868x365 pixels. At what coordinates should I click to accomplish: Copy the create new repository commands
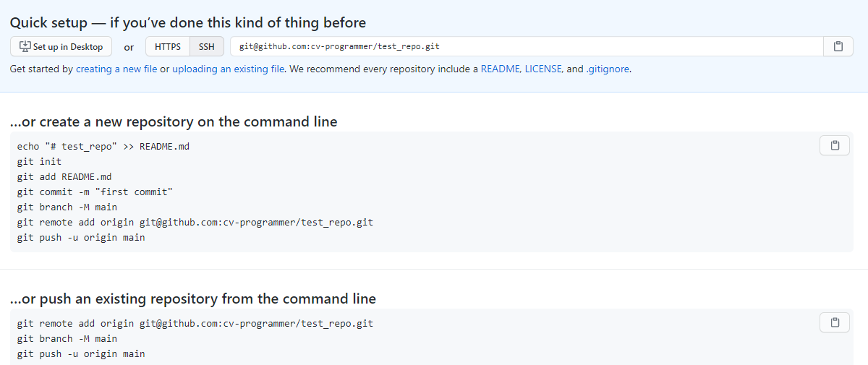click(835, 145)
